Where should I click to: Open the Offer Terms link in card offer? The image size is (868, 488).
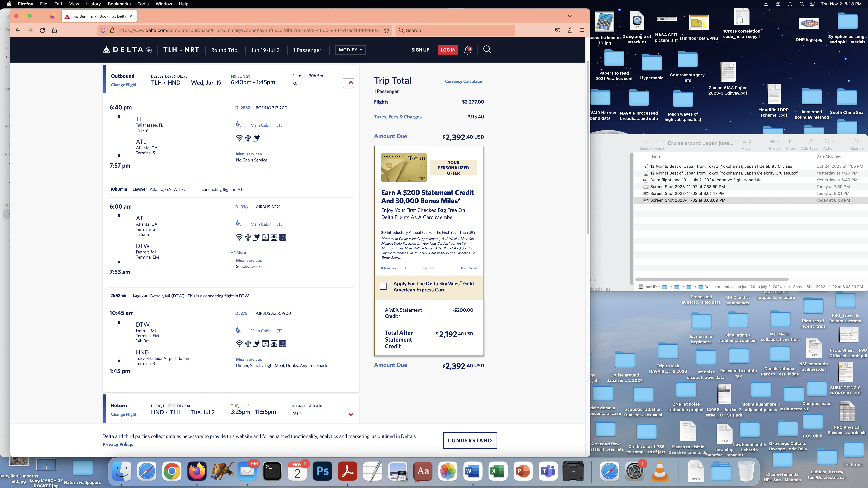click(428, 268)
